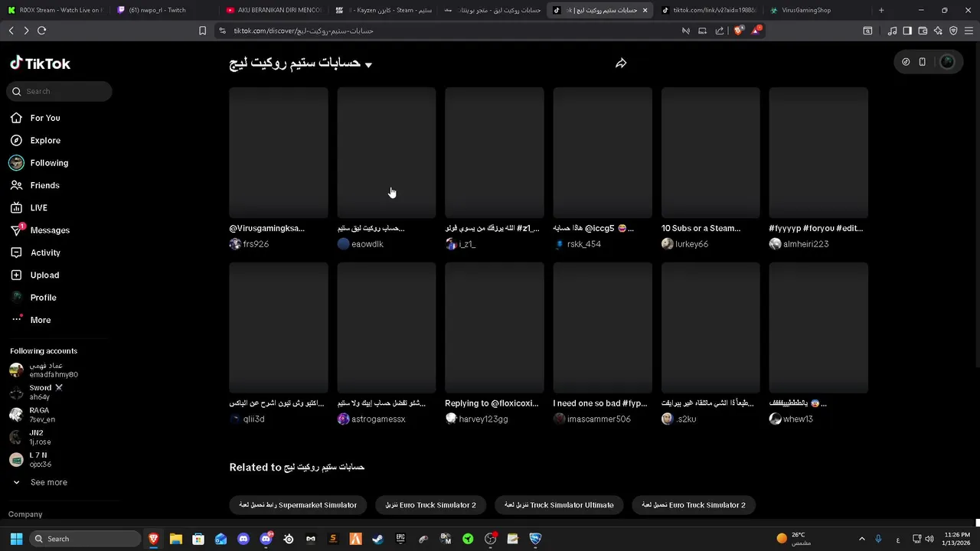
Task: Click the whew13 username
Action: coord(798,419)
